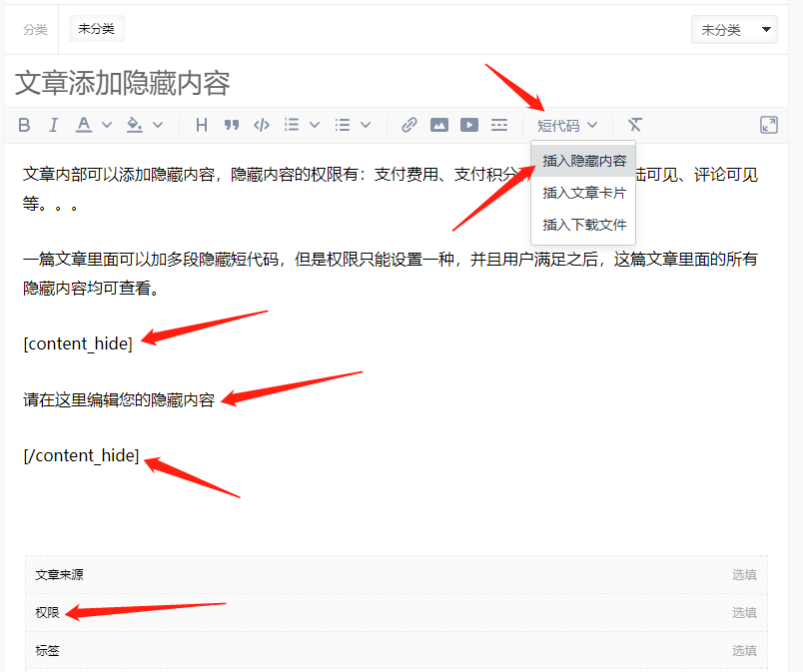803x672 pixels.
Task: Click the heading H icon
Action: coord(202,125)
